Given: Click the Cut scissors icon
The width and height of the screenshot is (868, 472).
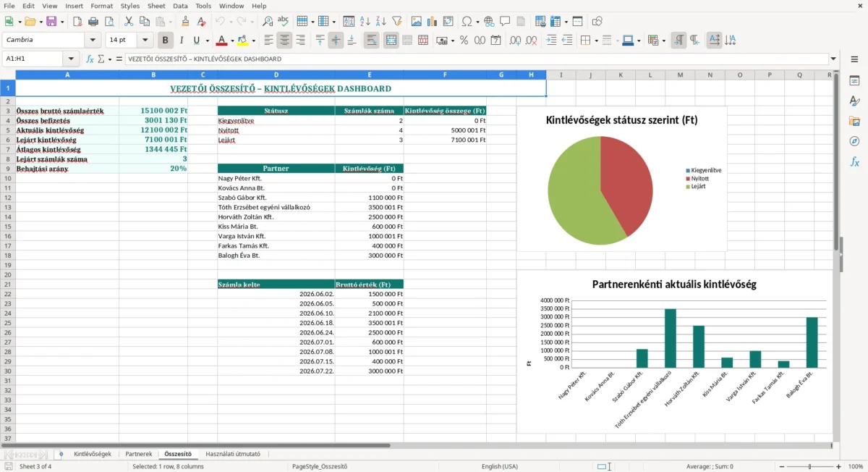Looking at the screenshot, I should click(x=129, y=21).
